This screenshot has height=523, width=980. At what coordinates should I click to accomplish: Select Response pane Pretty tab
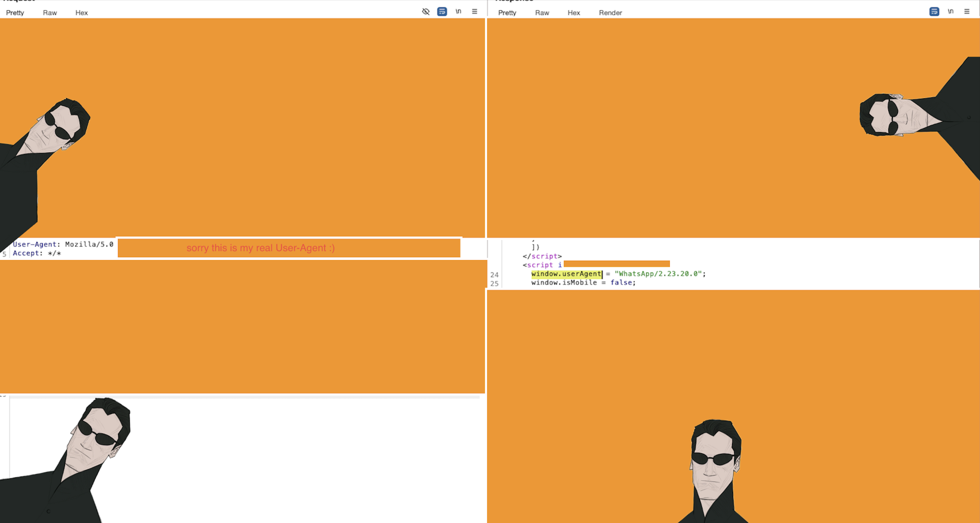click(507, 13)
